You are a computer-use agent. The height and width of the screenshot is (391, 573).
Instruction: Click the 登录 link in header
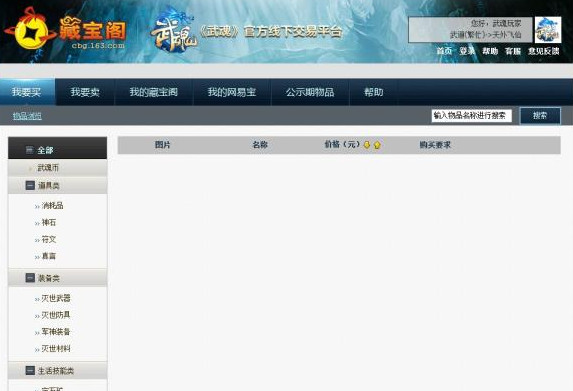[x=467, y=51]
